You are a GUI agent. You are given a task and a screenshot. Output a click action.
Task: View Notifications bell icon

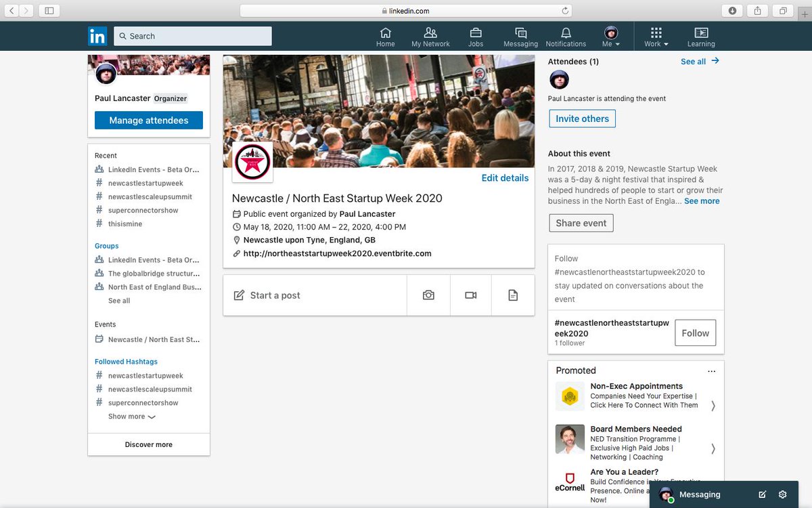pos(566,37)
